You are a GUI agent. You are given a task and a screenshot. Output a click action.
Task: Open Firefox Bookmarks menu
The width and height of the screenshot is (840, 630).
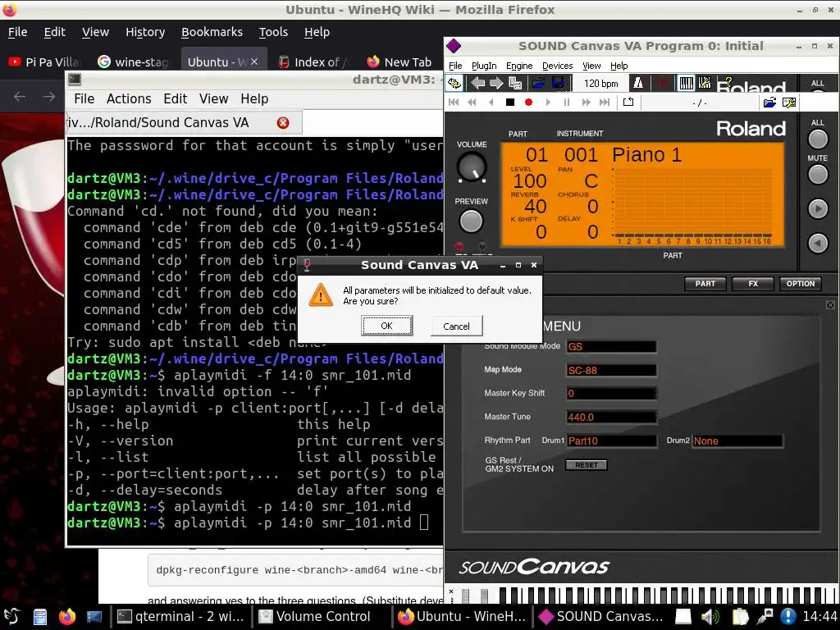click(x=212, y=32)
